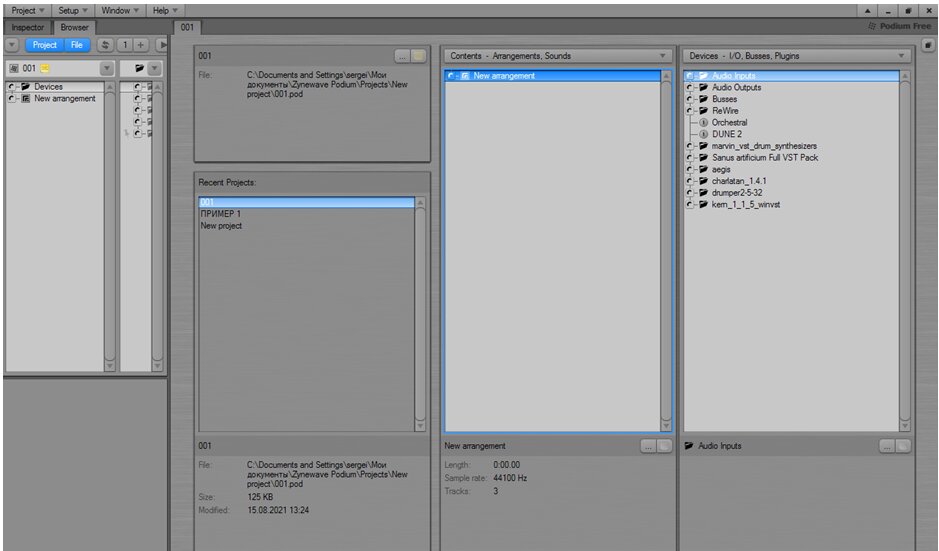Expand New arrangement node in Contents list

pos(451,76)
